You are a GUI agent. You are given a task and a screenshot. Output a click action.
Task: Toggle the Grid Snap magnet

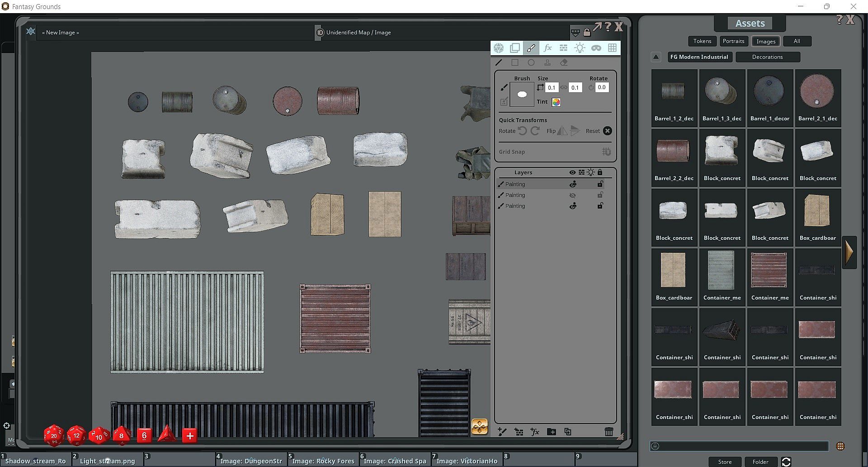pos(606,152)
